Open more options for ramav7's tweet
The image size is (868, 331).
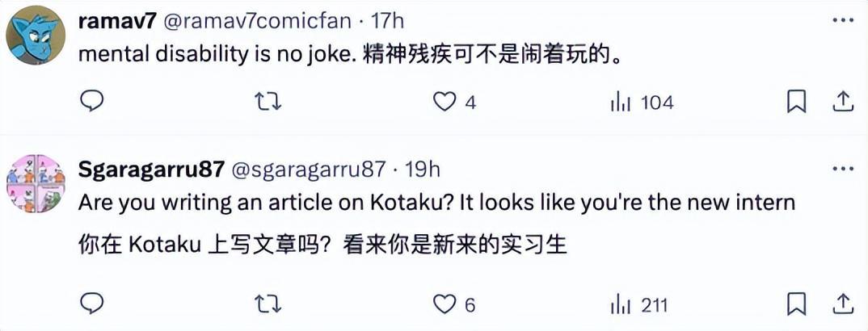(843, 22)
